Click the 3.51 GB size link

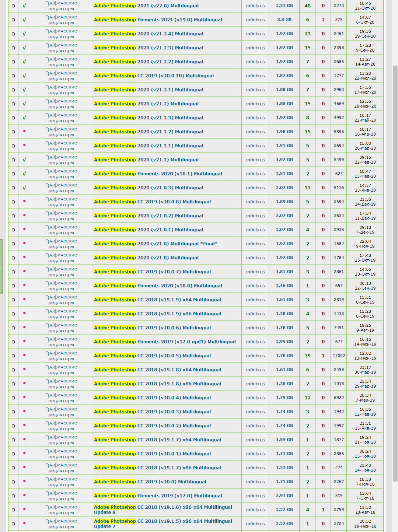click(x=284, y=174)
